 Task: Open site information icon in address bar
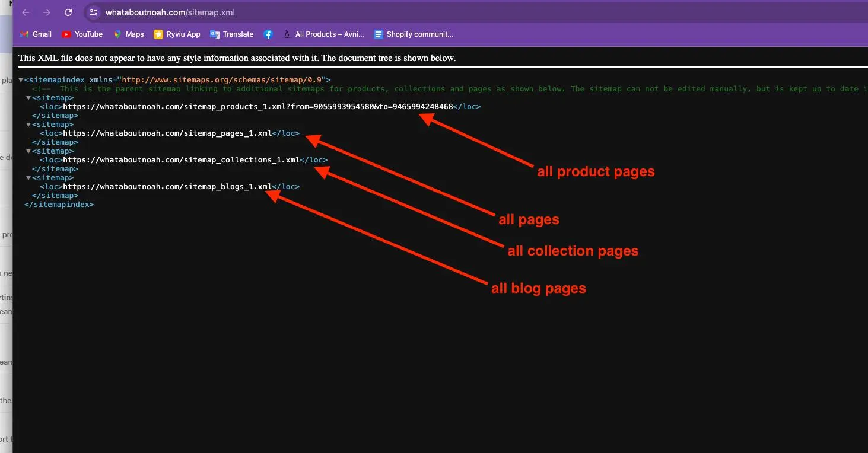(x=93, y=12)
